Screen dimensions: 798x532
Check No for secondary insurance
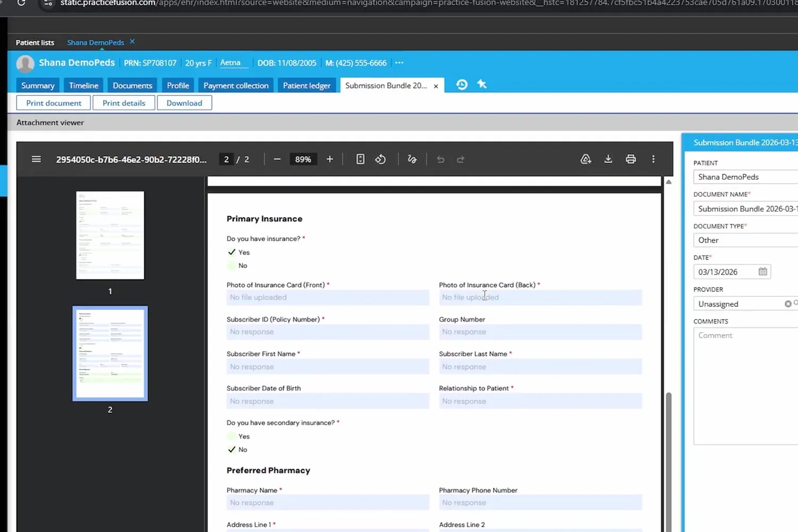[232, 450]
